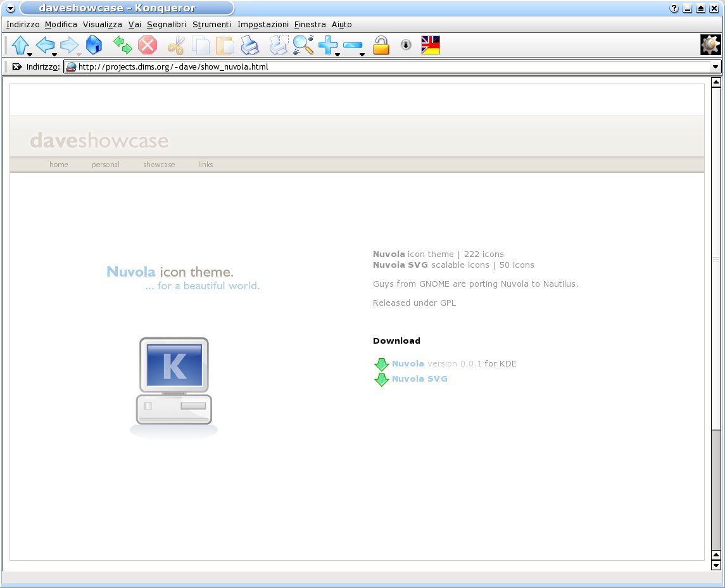Viewport: 725px width, 588px height.
Task: Click the Security padlock icon
Action: click(381, 45)
